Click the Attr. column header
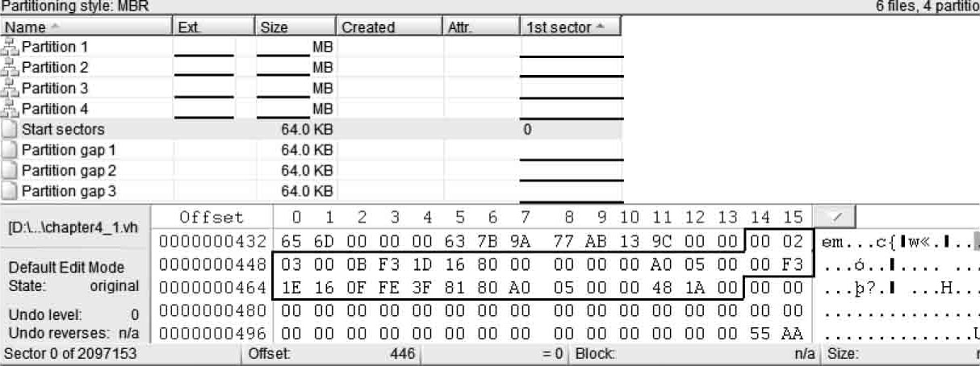 (x=481, y=27)
